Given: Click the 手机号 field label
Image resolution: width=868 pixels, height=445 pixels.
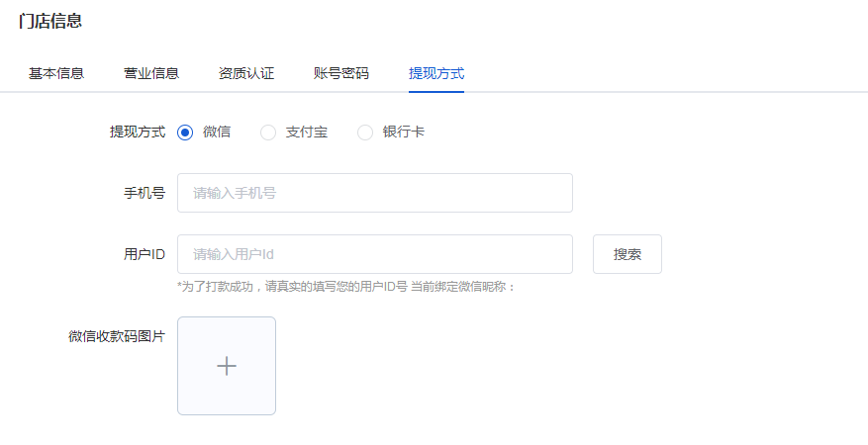Looking at the screenshot, I should tap(144, 193).
